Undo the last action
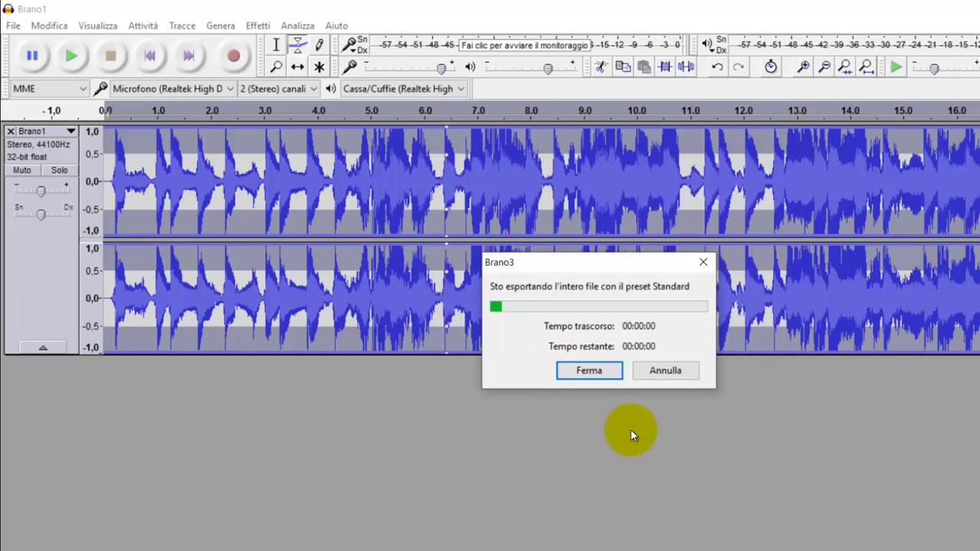This screenshot has width=980, height=551. pyautogui.click(x=717, y=67)
